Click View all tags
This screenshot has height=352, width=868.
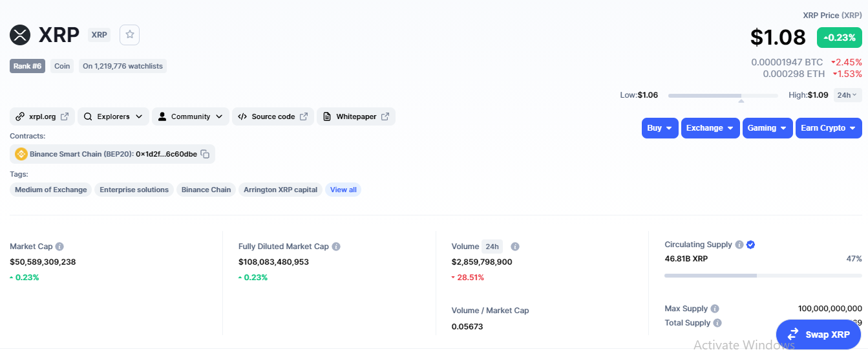click(x=343, y=190)
